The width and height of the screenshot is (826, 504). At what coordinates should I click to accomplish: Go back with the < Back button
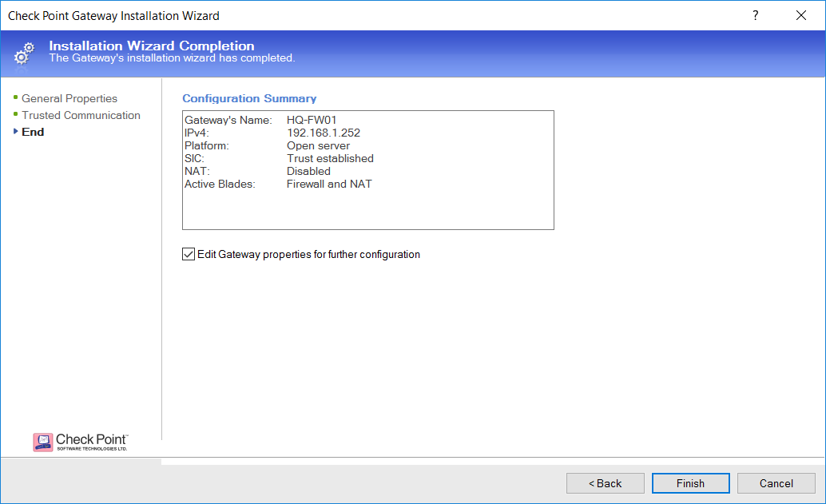click(606, 483)
